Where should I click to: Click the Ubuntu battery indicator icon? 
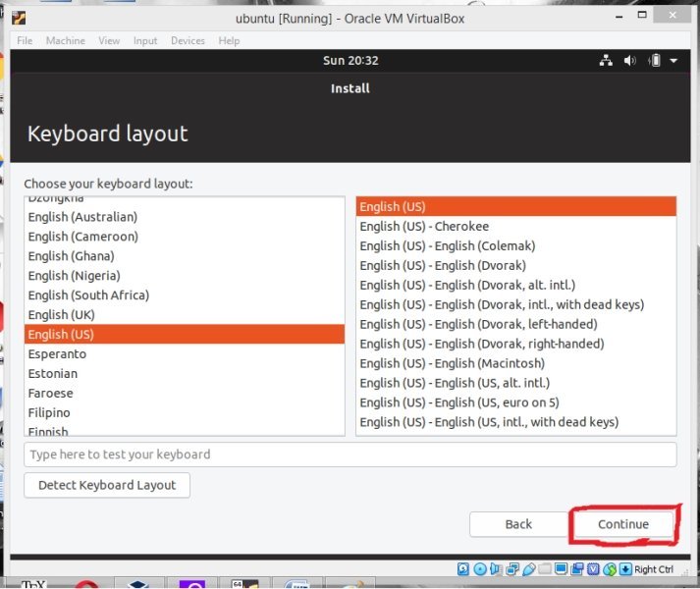pyautogui.click(x=655, y=60)
